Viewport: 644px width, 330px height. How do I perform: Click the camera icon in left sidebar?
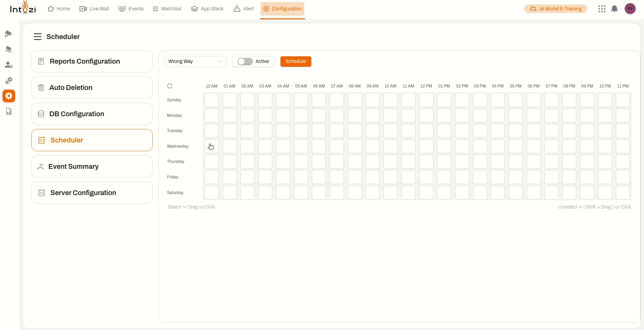pos(9,34)
